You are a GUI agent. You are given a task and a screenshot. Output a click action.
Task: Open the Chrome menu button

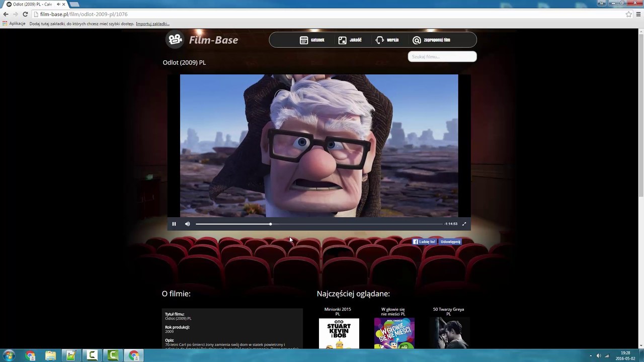click(x=638, y=14)
